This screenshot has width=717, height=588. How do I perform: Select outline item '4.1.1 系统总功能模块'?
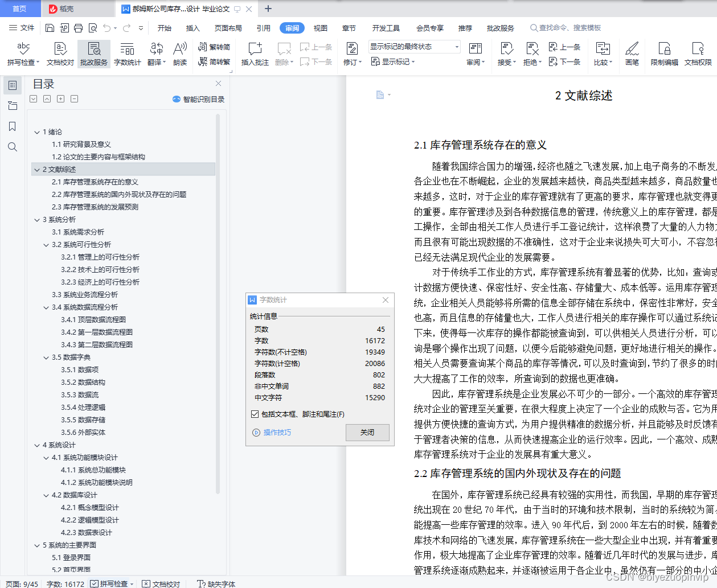93,470
